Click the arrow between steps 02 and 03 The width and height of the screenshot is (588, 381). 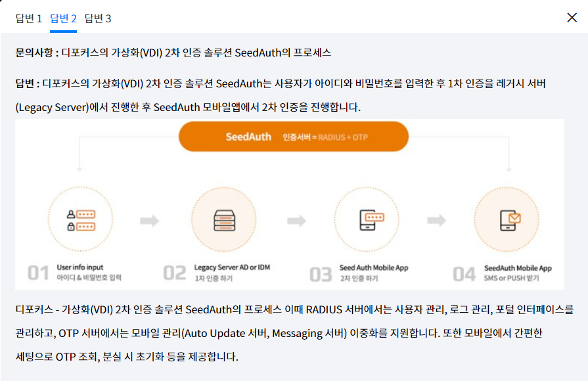[297, 221]
